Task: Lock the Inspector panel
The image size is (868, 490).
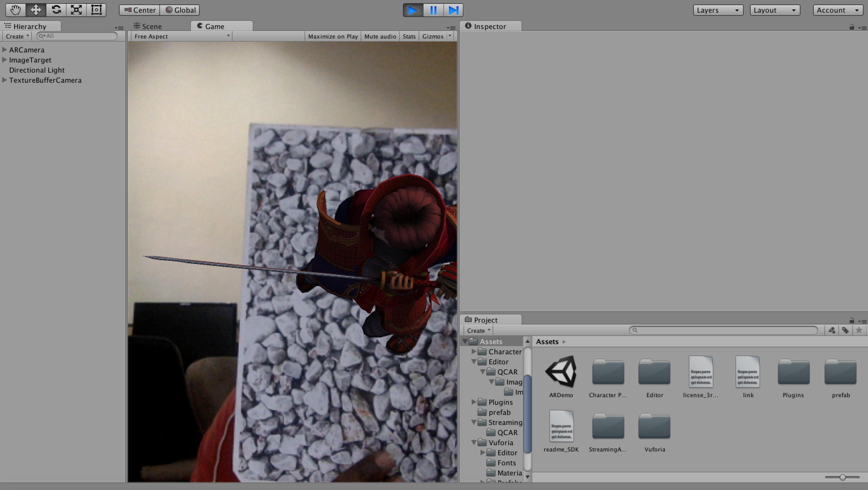Action: tap(852, 27)
